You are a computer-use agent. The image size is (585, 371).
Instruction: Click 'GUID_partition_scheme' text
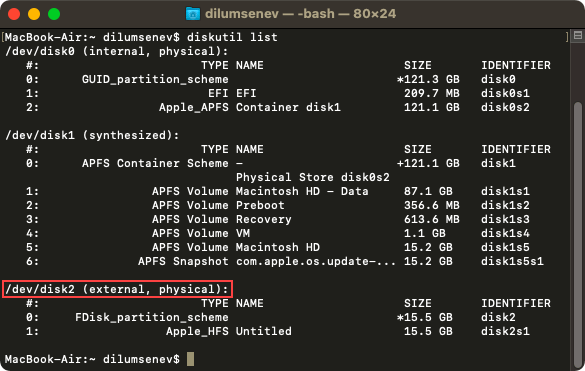coord(155,80)
